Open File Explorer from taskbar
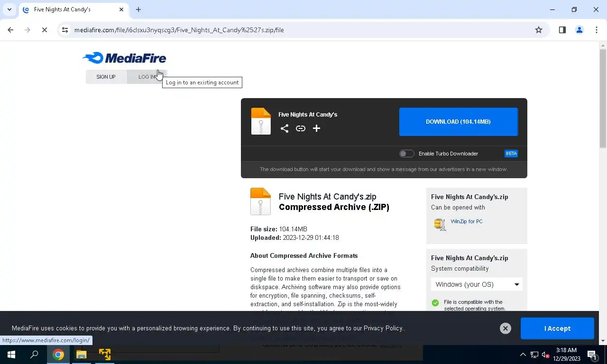This screenshot has width=607, height=364. tap(81, 355)
